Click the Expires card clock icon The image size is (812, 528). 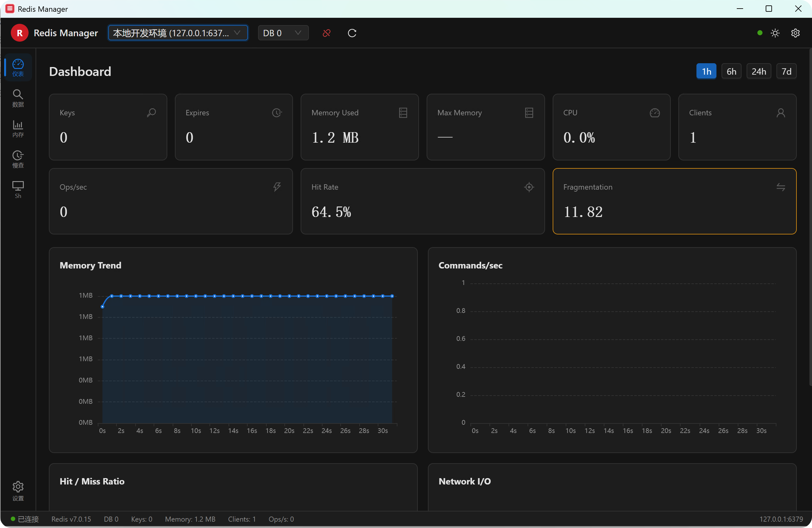coord(277,113)
